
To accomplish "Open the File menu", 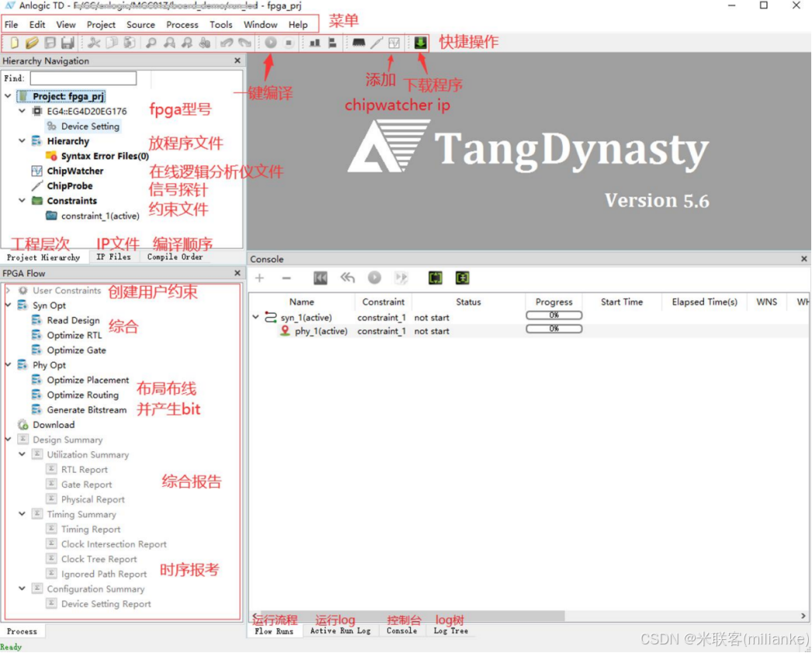I will (x=12, y=24).
